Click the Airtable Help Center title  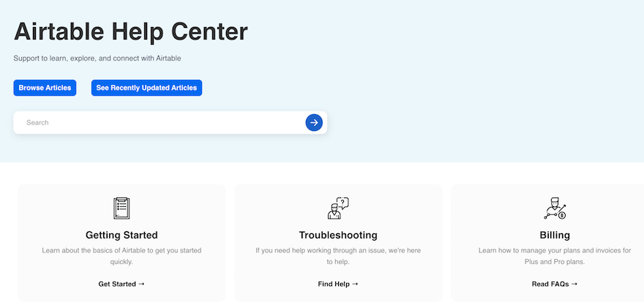130,31
